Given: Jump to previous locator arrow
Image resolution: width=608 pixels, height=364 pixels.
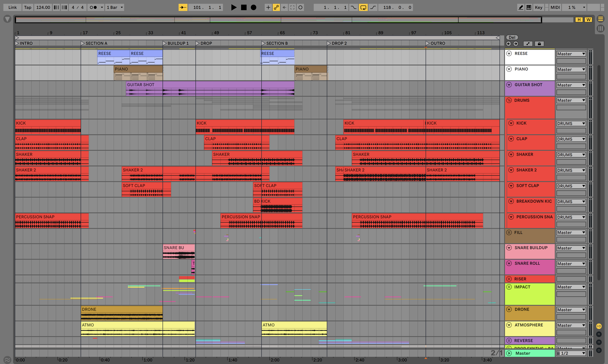Looking at the screenshot, I should [508, 44].
